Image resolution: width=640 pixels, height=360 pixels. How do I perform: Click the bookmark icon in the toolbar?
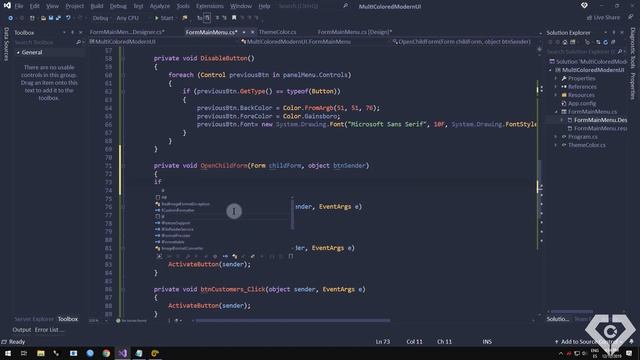[234, 18]
